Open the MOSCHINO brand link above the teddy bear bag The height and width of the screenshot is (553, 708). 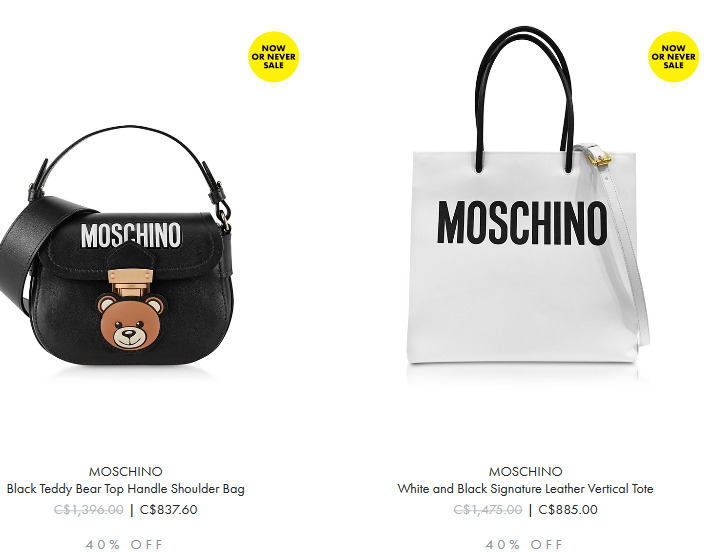(126, 472)
